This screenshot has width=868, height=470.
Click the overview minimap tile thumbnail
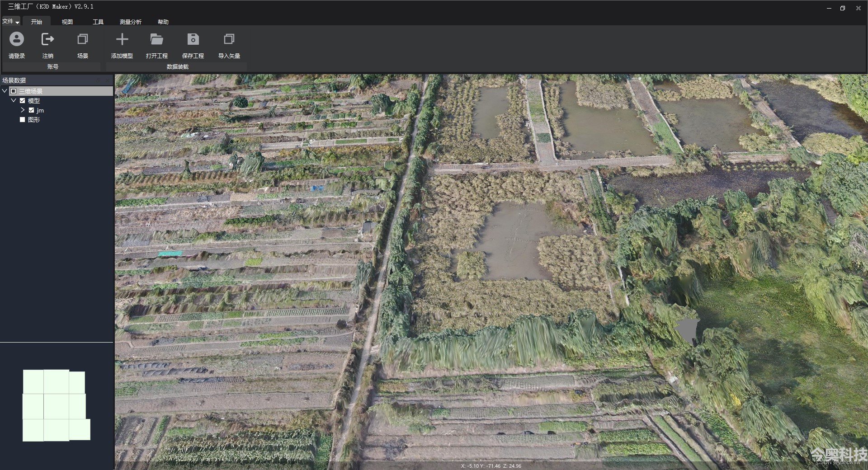pos(56,405)
